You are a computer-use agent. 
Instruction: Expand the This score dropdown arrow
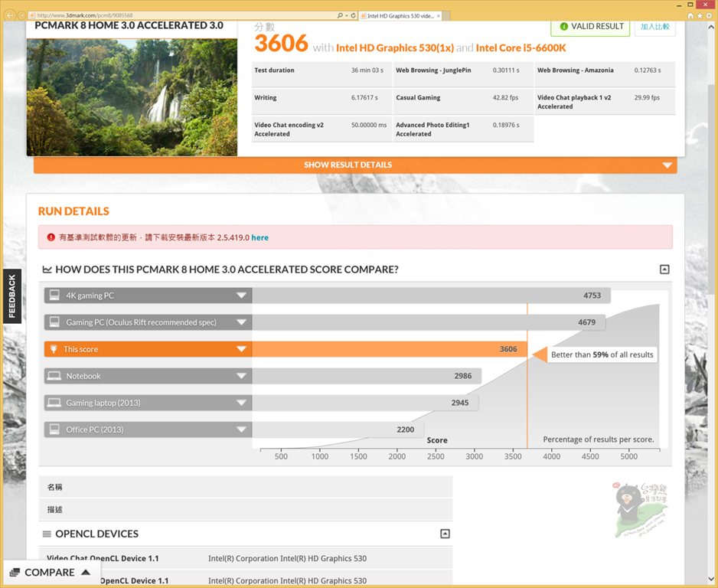241,349
